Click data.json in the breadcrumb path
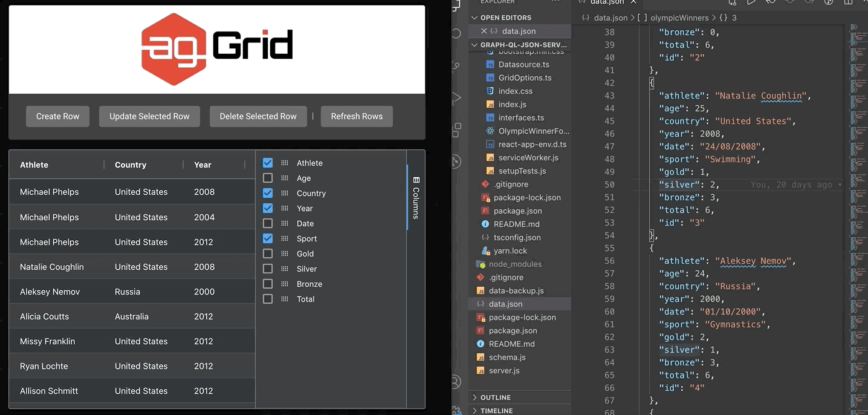This screenshot has height=415, width=868. tap(611, 18)
